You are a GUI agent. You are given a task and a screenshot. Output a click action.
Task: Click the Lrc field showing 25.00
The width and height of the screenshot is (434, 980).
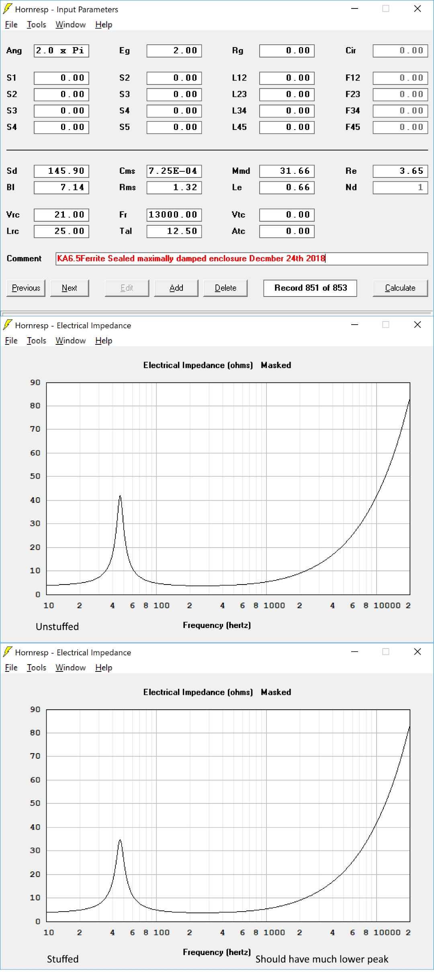click(61, 231)
